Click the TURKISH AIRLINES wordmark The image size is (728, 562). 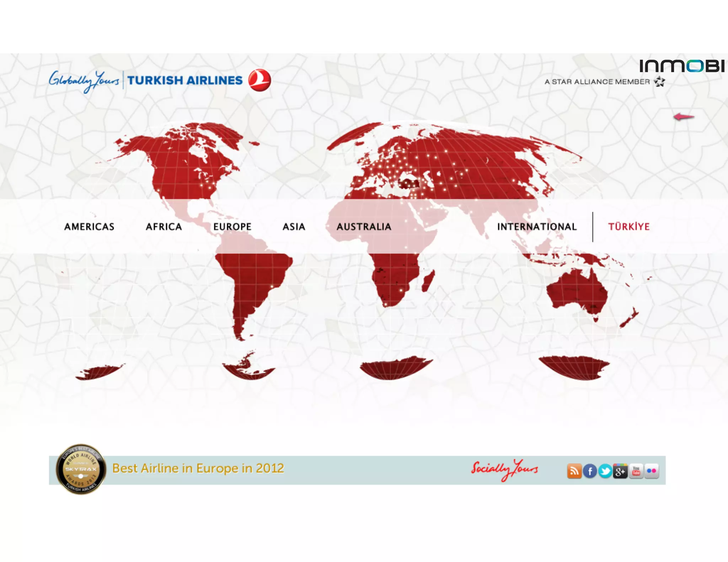coord(185,80)
